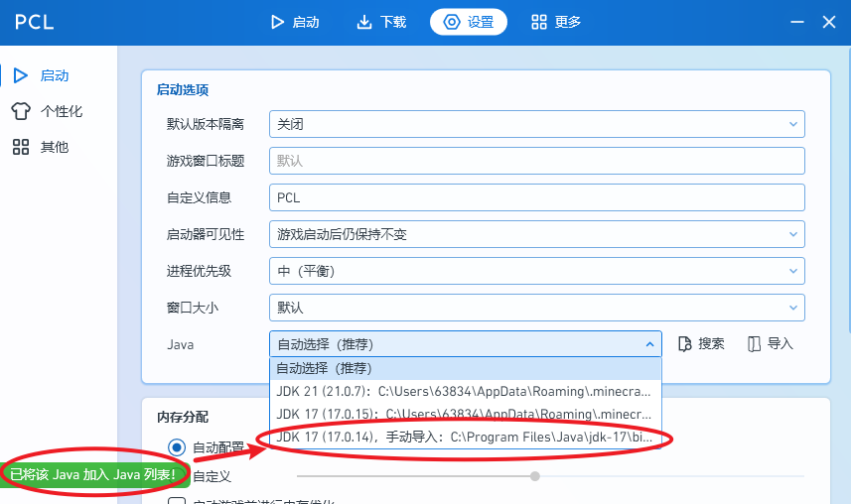Expand the 窗口大小 dropdown
851x504 pixels.
coord(537,308)
